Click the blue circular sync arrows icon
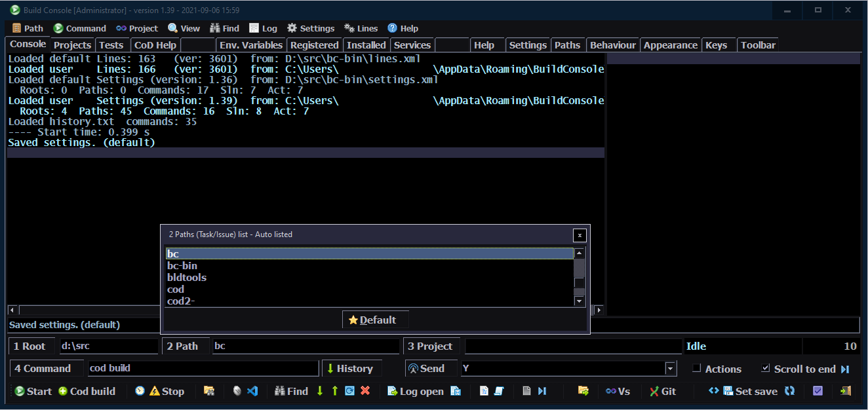This screenshot has width=868, height=410. click(x=790, y=391)
